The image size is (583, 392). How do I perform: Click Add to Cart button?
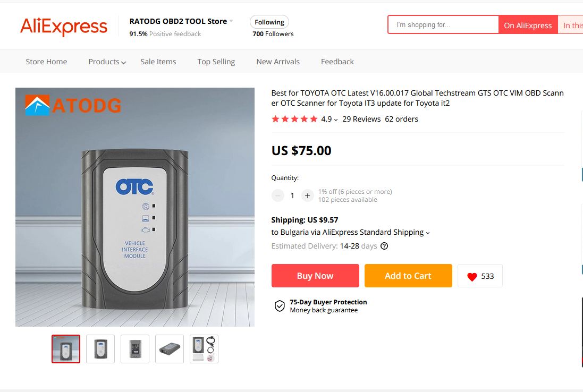pyautogui.click(x=408, y=276)
